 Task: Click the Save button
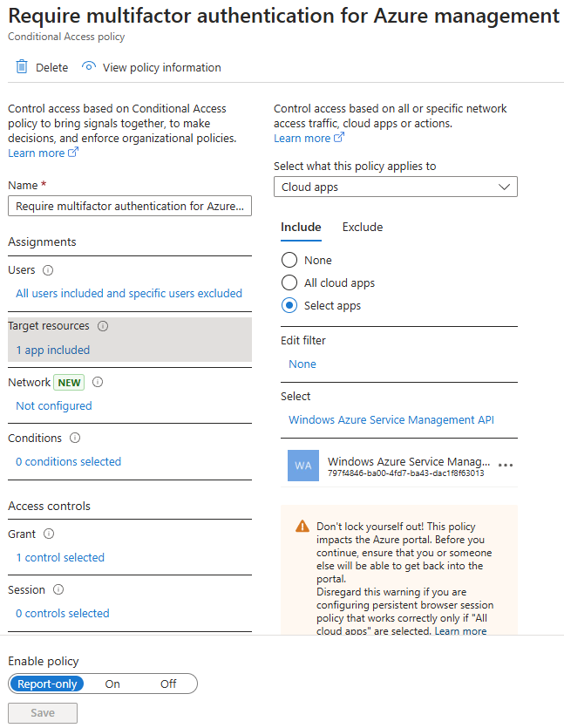point(43,712)
